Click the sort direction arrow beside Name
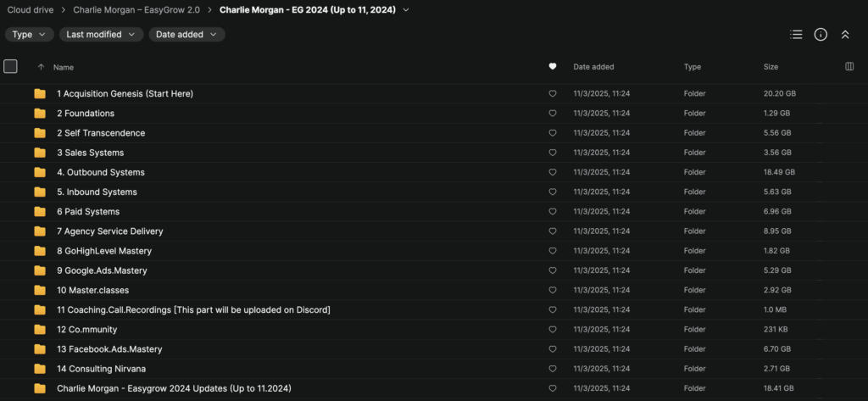Screen dimensions: 868x401 coord(41,67)
